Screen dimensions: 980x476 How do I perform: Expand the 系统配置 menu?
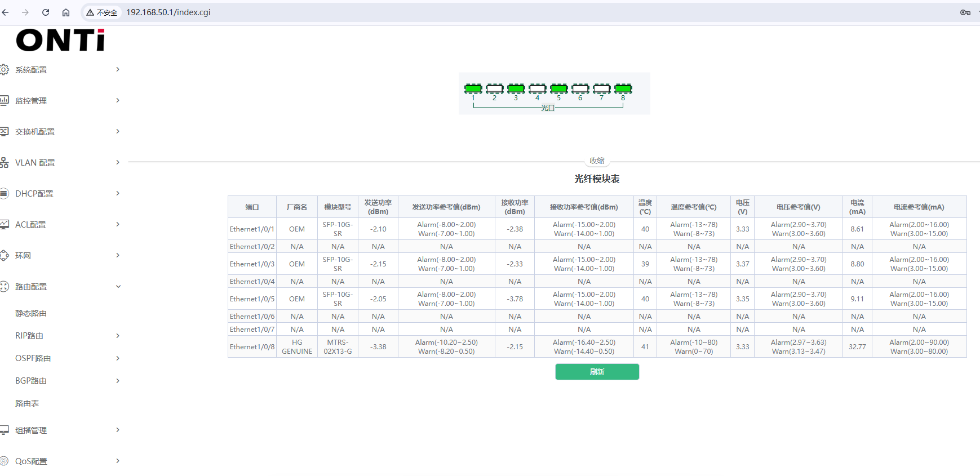(x=31, y=70)
